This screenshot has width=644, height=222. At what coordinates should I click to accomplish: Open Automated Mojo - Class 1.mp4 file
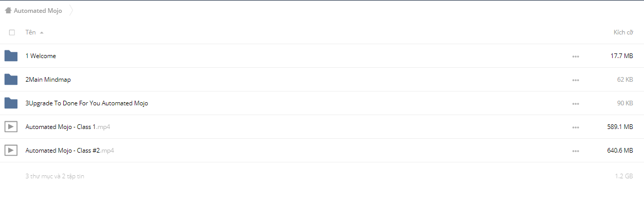(x=68, y=127)
